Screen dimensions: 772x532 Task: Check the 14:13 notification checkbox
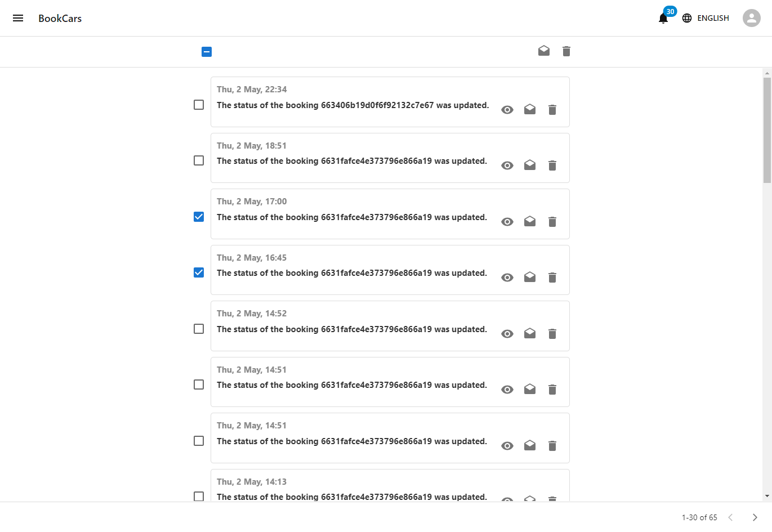(199, 497)
